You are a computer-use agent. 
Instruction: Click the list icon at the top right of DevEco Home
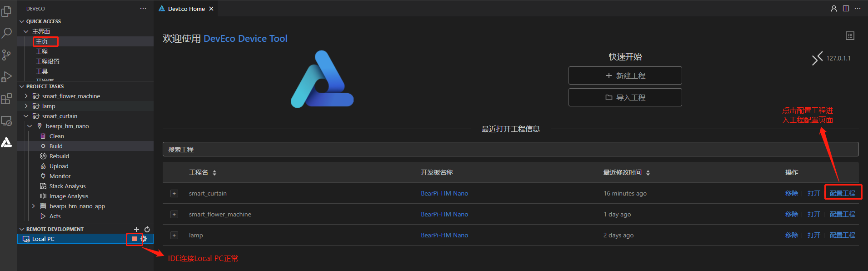point(850,36)
